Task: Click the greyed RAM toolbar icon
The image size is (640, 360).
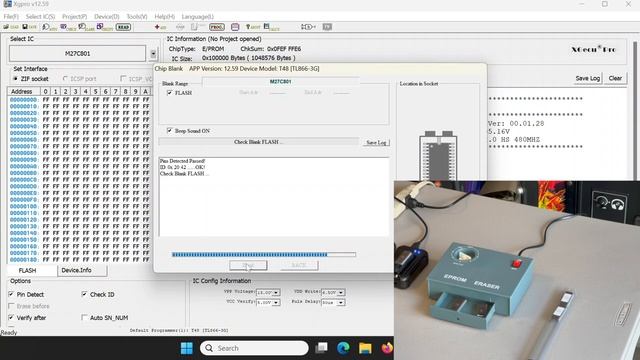Action: [x=180, y=27]
